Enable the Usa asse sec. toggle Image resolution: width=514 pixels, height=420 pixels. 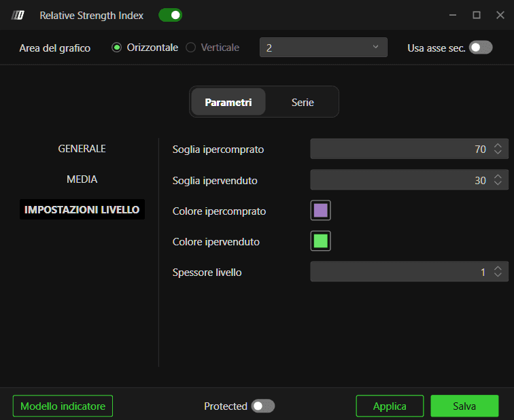(481, 48)
